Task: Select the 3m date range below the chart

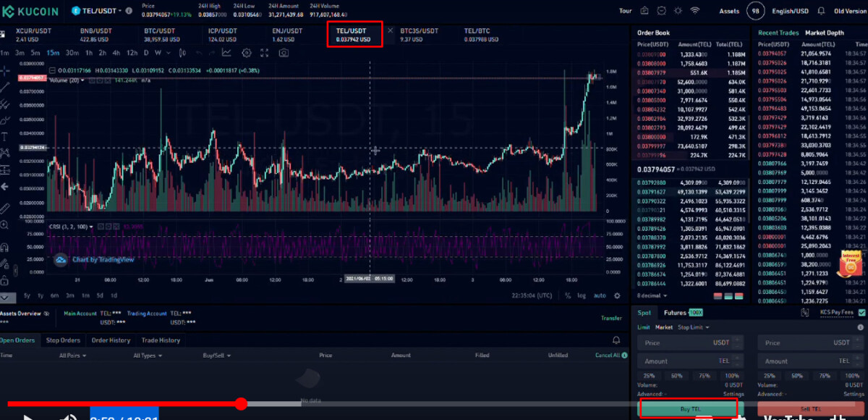Action: (x=69, y=295)
